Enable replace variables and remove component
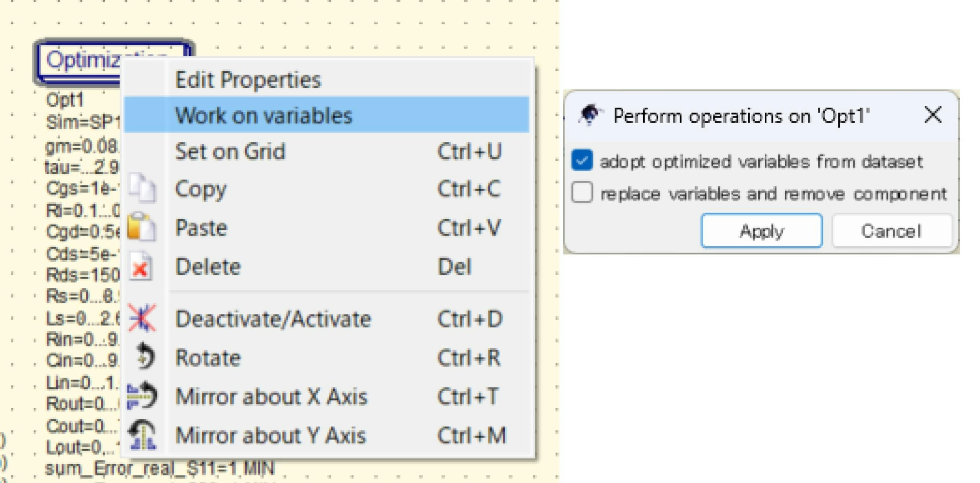This screenshot has height=483, width=980. pyautogui.click(x=582, y=193)
